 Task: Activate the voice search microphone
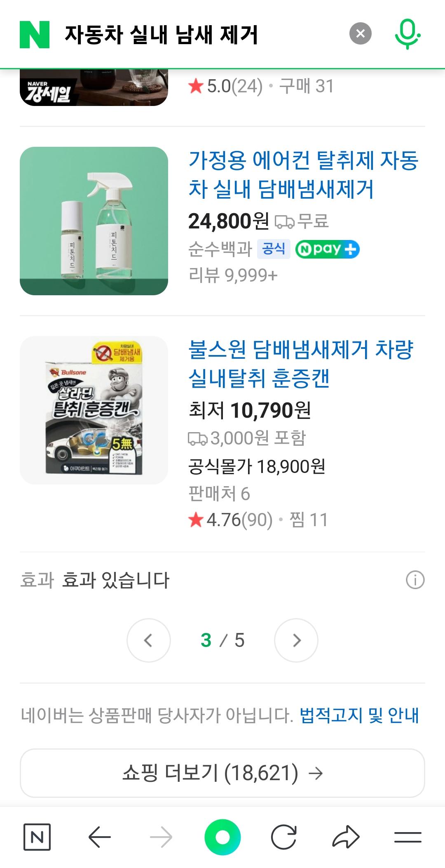click(408, 34)
